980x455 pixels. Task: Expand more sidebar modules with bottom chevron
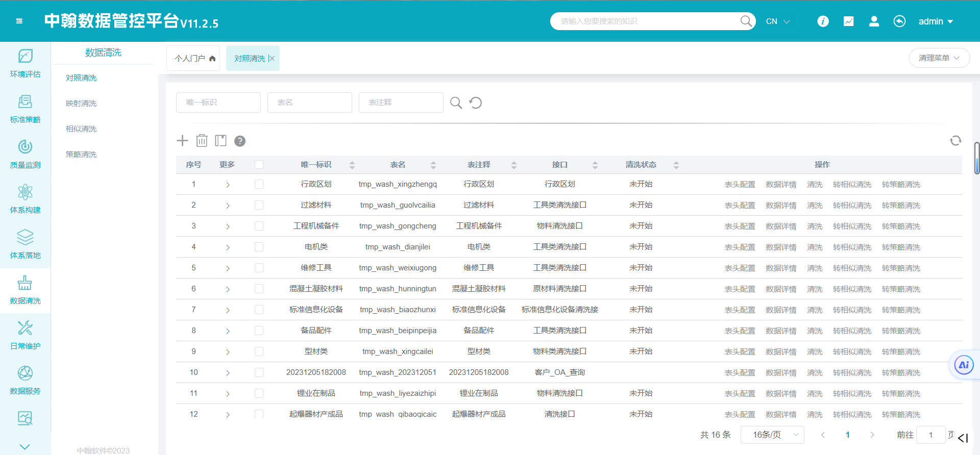coord(24,447)
